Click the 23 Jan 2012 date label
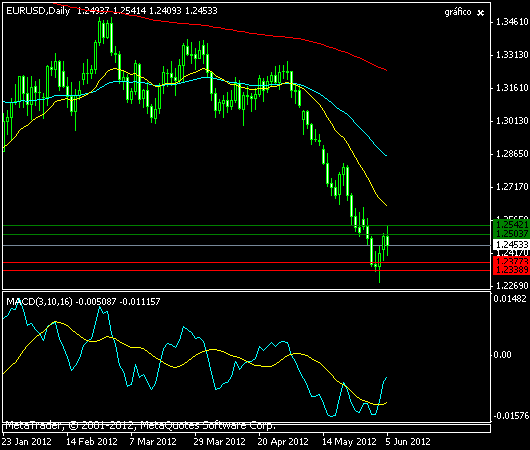 27,442
